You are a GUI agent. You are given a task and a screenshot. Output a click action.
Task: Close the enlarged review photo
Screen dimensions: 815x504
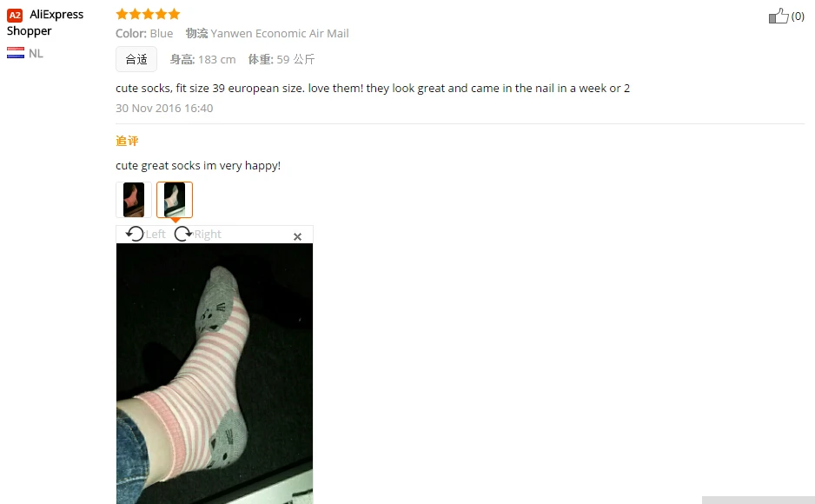tap(297, 237)
